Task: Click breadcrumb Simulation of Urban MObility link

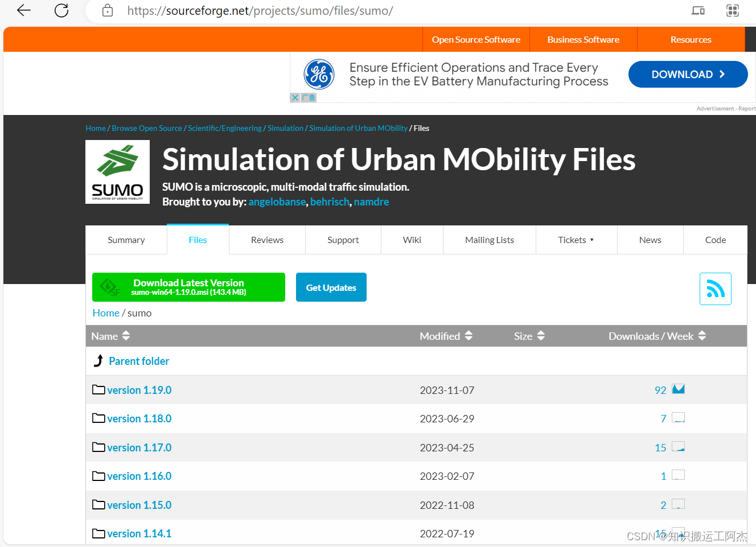Action: (x=358, y=128)
